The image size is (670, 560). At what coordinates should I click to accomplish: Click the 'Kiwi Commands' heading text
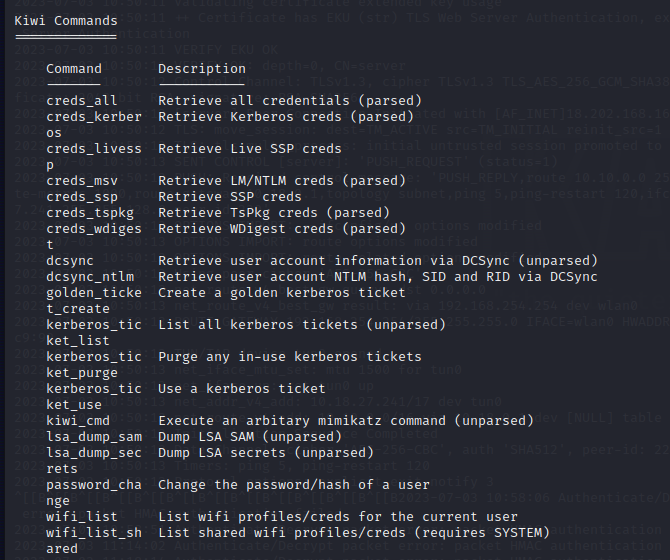pyautogui.click(x=66, y=21)
